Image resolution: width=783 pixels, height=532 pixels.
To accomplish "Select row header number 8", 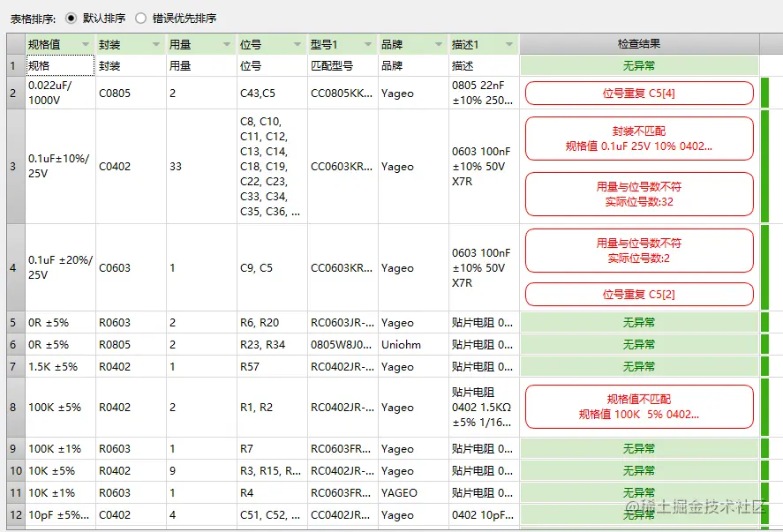I will point(16,408).
